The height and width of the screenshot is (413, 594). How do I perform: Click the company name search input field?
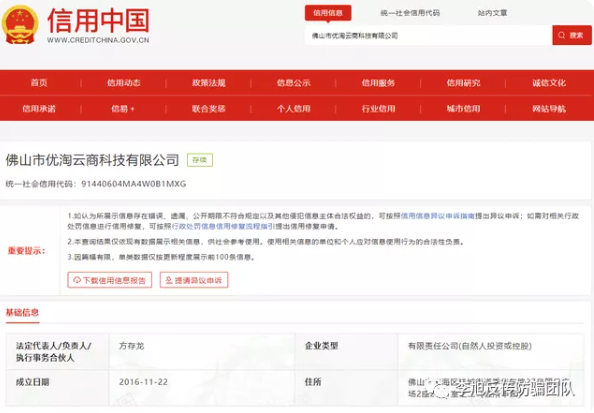pos(428,35)
